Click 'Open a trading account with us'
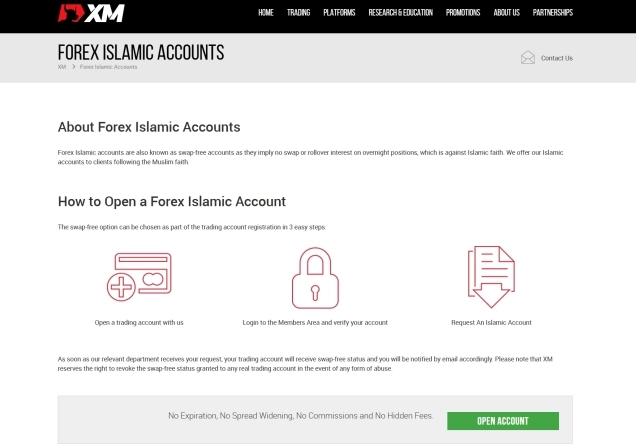The height and width of the screenshot is (446, 636). [x=139, y=323]
